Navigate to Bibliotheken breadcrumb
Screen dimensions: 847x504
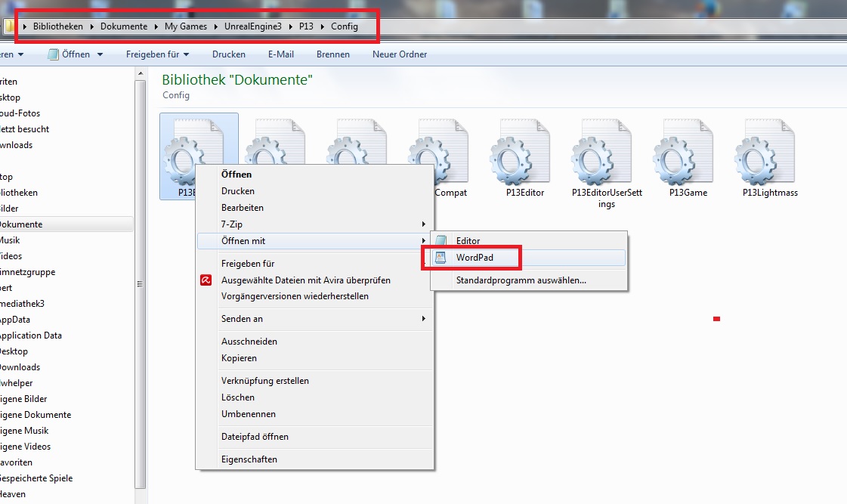click(x=57, y=26)
